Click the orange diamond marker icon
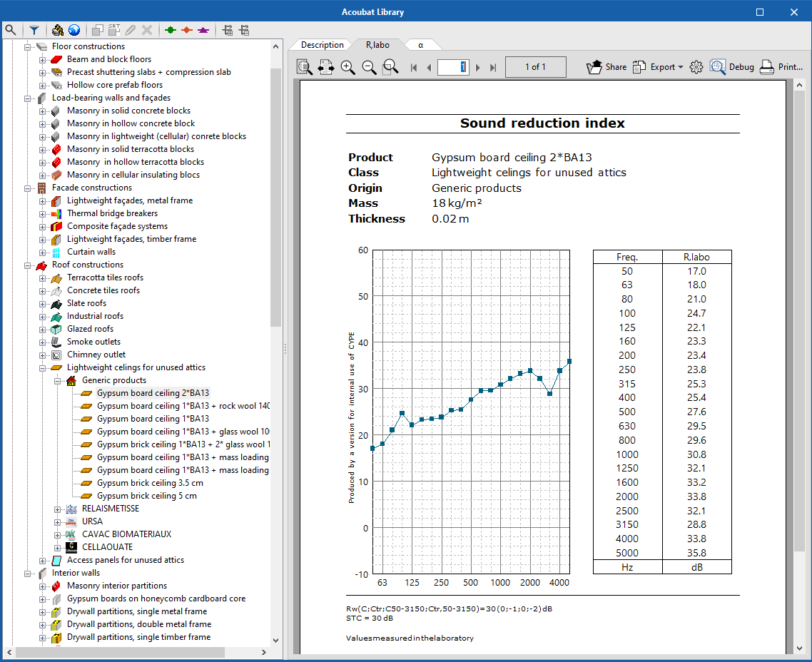 187,30
